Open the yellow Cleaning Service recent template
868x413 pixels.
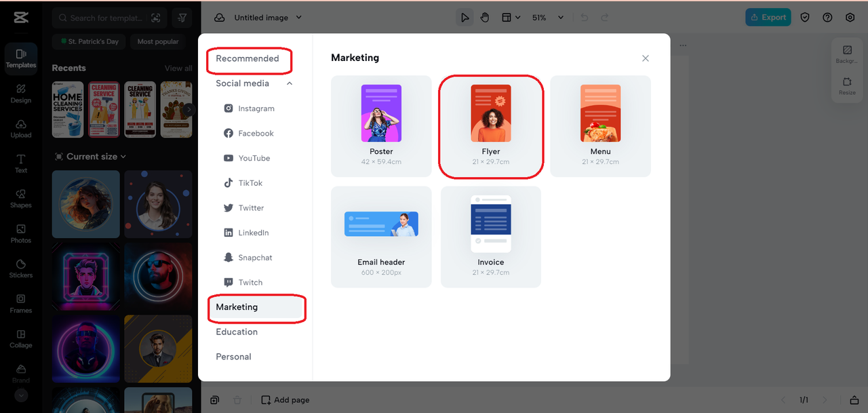[140, 109]
